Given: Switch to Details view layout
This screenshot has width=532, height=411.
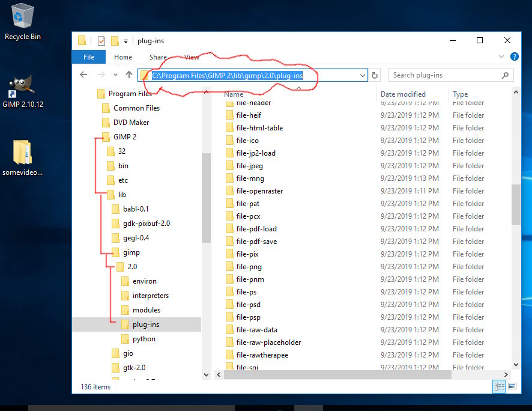Looking at the screenshot, I should point(499,386).
